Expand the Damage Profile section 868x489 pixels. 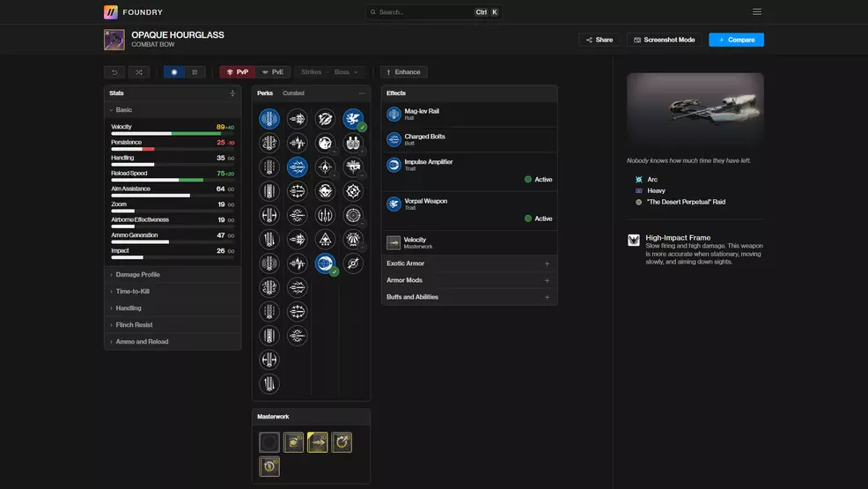(x=173, y=275)
